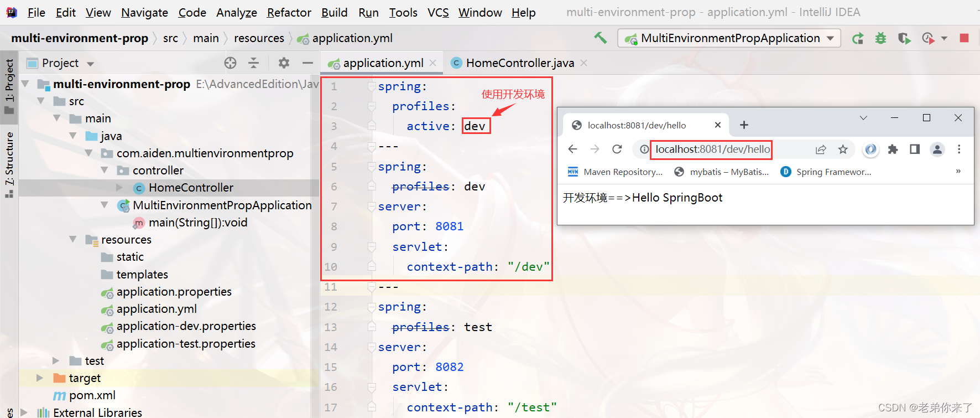This screenshot has width=980, height=418.
Task: Select the templates folder
Action: [x=142, y=274]
